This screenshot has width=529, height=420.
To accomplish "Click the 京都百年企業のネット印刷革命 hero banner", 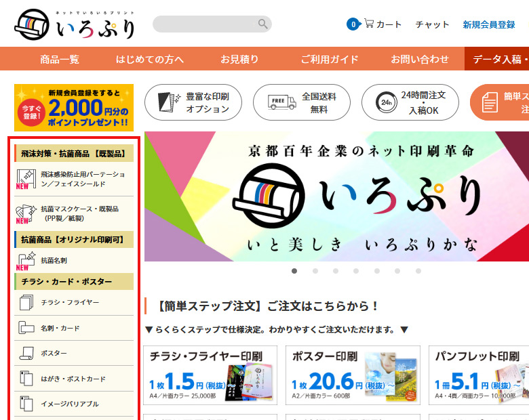I will (336, 196).
